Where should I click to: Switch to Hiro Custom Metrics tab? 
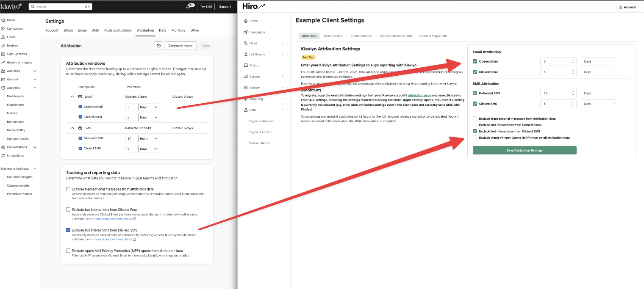tap(361, 36)
